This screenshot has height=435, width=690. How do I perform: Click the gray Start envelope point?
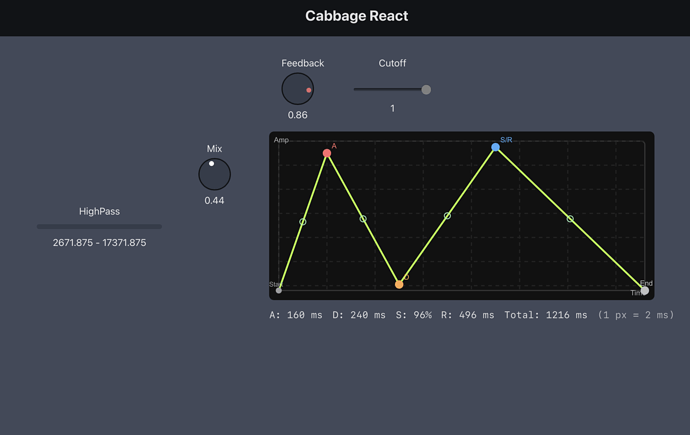[279, 290]
